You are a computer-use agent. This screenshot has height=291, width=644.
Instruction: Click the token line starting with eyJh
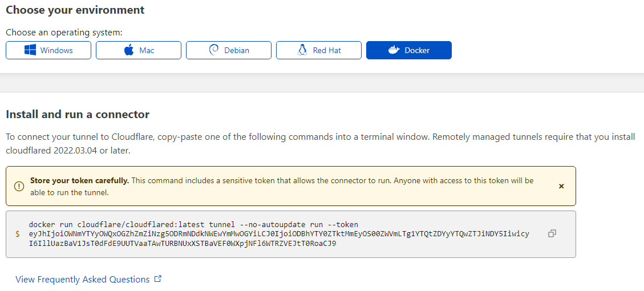coord(278,234)
